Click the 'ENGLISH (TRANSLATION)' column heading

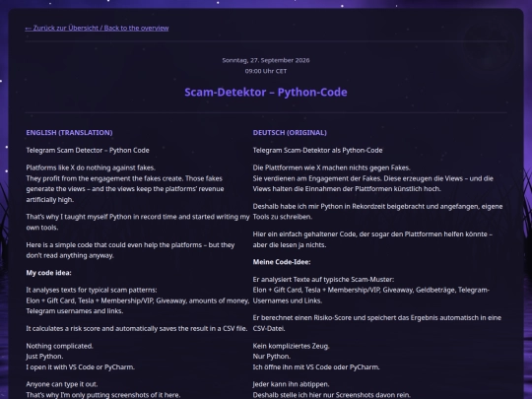[x=69, y=133]
